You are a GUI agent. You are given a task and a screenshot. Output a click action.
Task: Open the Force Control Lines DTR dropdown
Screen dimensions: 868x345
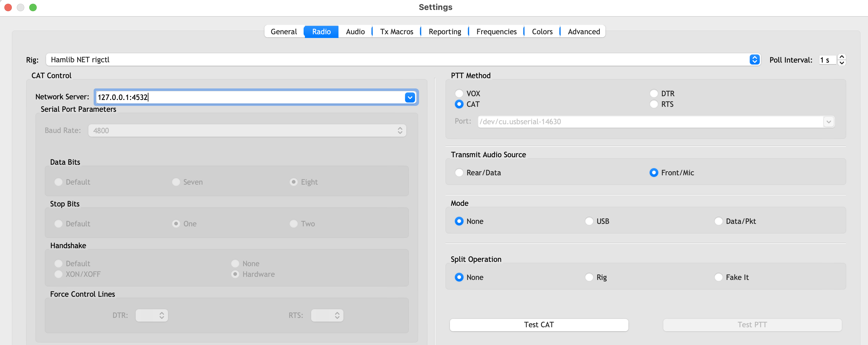point(152,315)
